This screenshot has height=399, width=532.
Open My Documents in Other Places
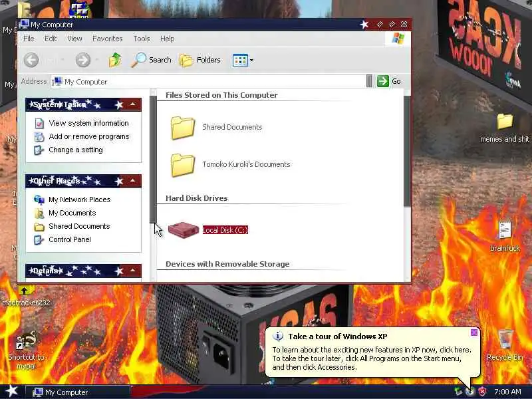72,213
